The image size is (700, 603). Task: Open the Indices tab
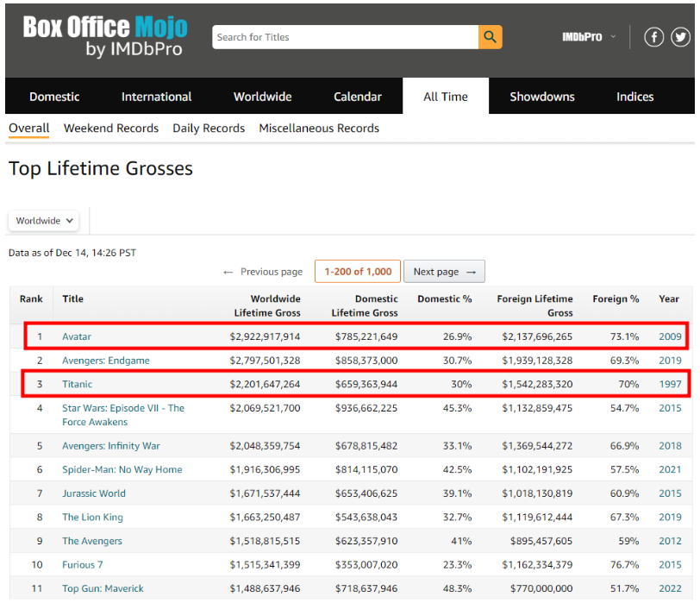click(634, 97)
